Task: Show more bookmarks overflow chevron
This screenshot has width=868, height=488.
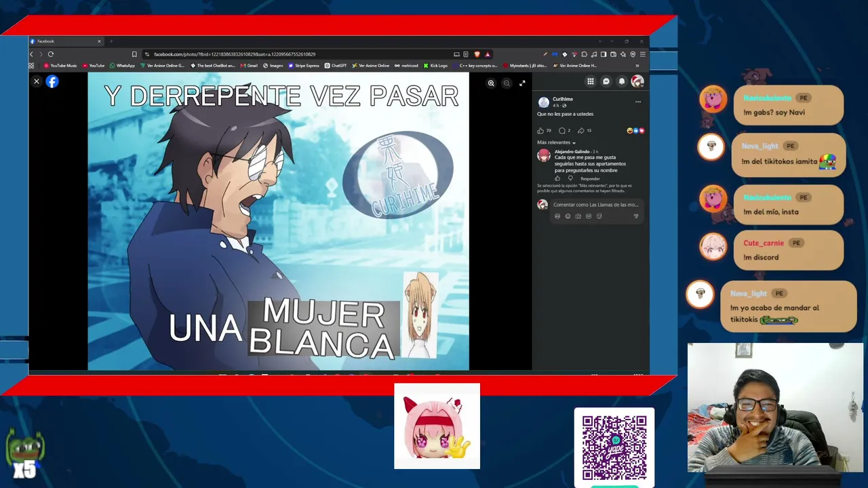Action: [x=637, y=66]
